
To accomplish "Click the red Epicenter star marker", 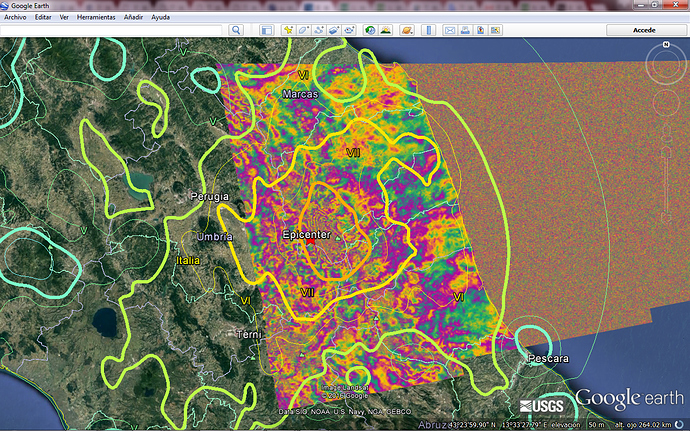I will click(x=311, y=242).
